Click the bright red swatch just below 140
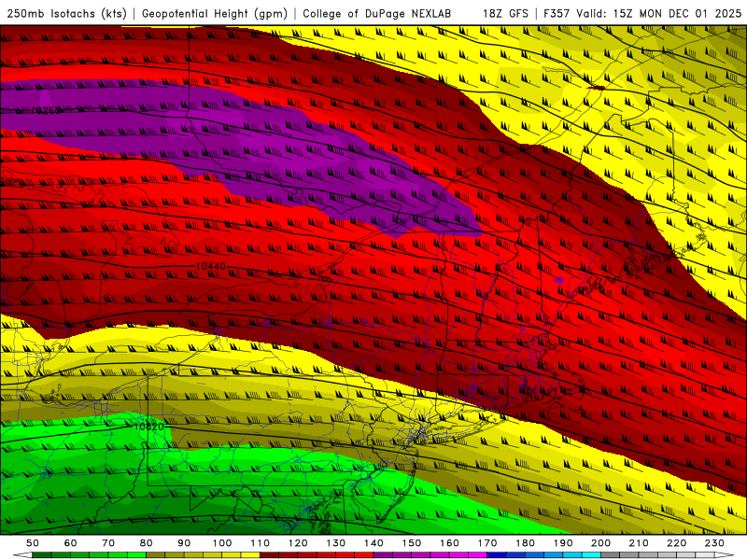Image resolution: width=747 pixels, height=560 pixels. tap(364, 555)
